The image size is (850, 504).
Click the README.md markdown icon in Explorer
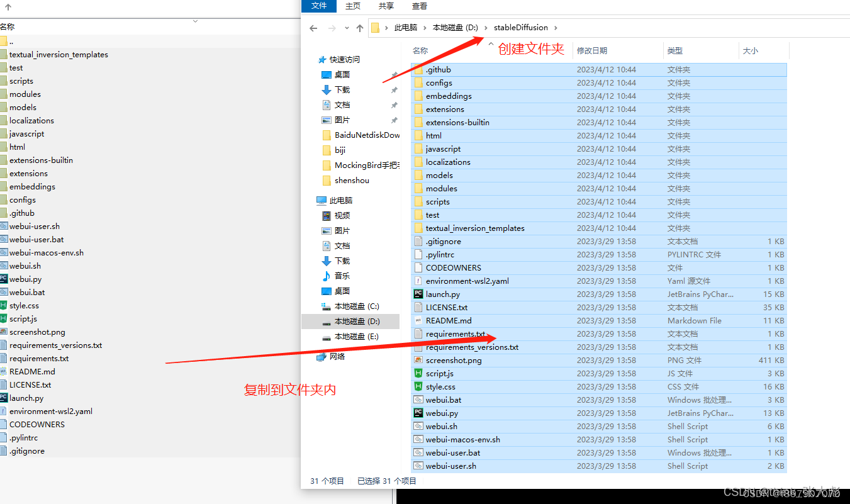[418, 320]
